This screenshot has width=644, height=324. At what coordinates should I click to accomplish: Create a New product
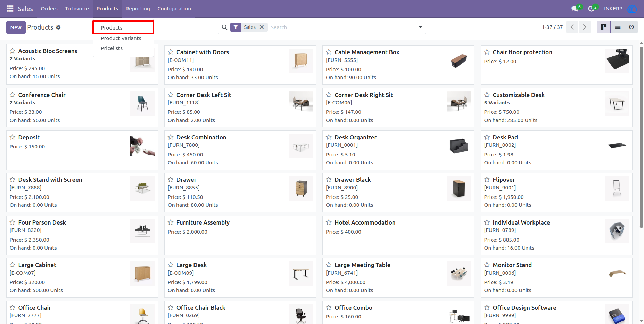pos(16,27)
